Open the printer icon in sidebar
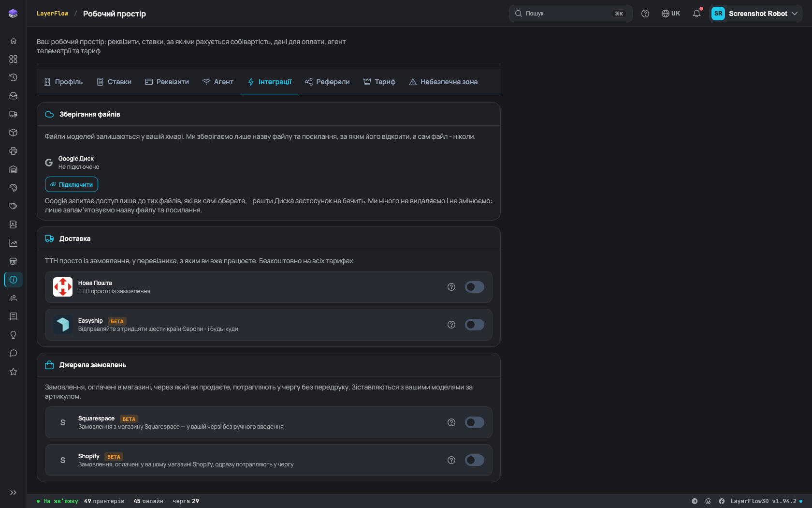This screenshot has width=812, height=508. [x=13, y=151]
